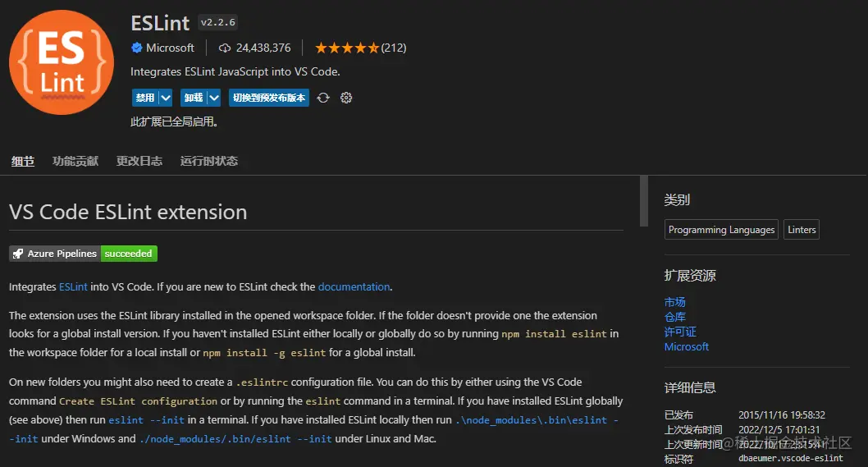Click the sync/reload extension icon
This screenshot has width=868, height=467.
(x=323, y=98)
